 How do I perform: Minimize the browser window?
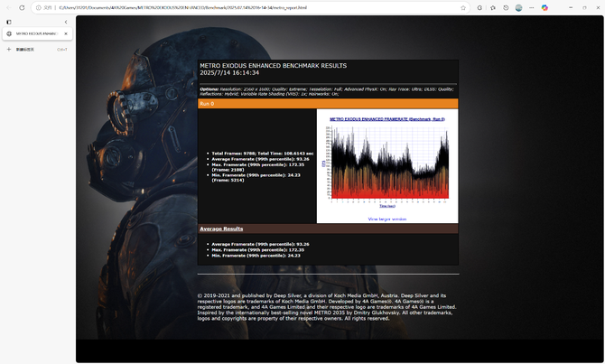coord(571,8)
